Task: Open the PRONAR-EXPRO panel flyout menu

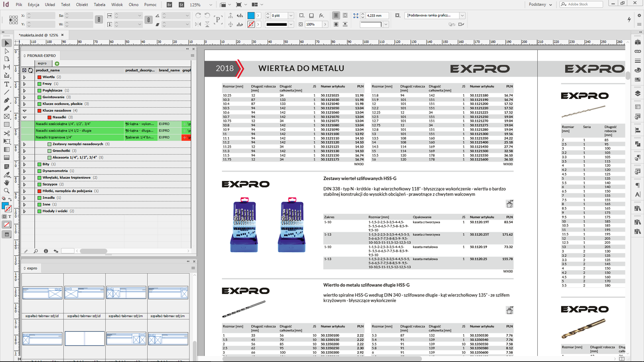Action: tap(192, 56)
